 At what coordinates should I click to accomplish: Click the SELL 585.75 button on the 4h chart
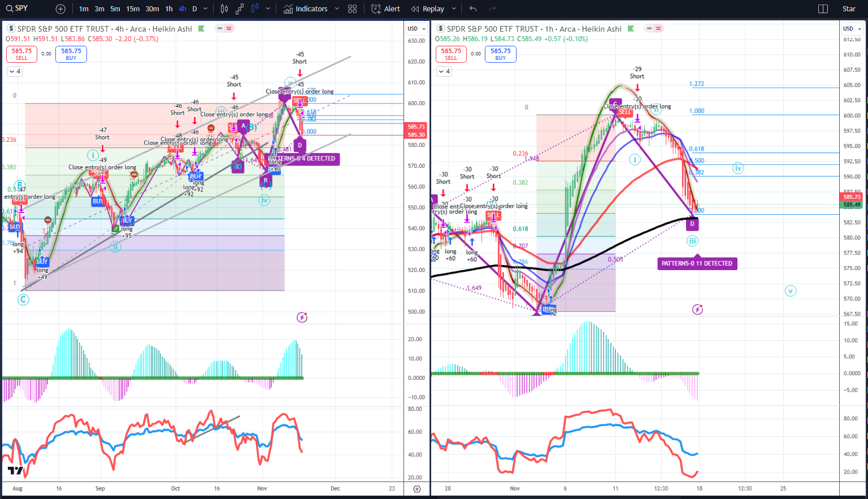[21, 54]
